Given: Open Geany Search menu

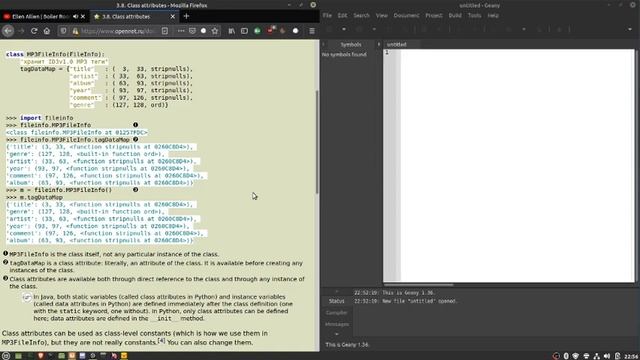Looking at the screenshot, I should pos(361,16).
